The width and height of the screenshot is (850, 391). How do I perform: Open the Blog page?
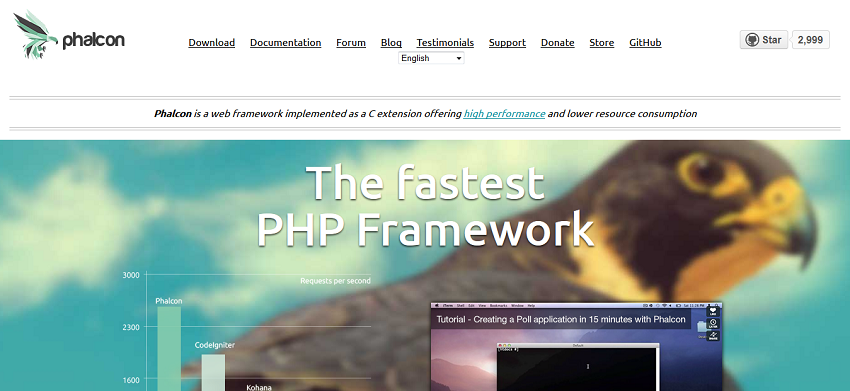(391, 42)
